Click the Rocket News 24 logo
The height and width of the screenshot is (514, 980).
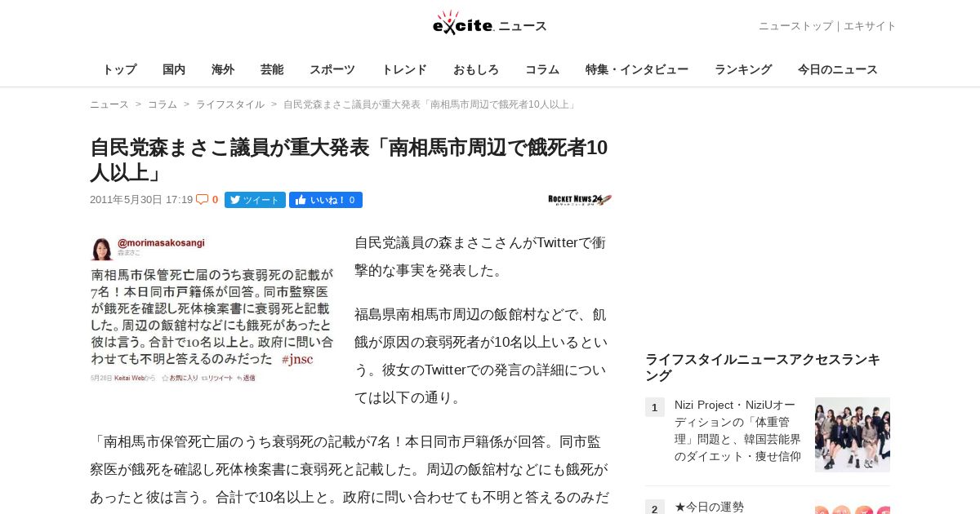point(580,200)
